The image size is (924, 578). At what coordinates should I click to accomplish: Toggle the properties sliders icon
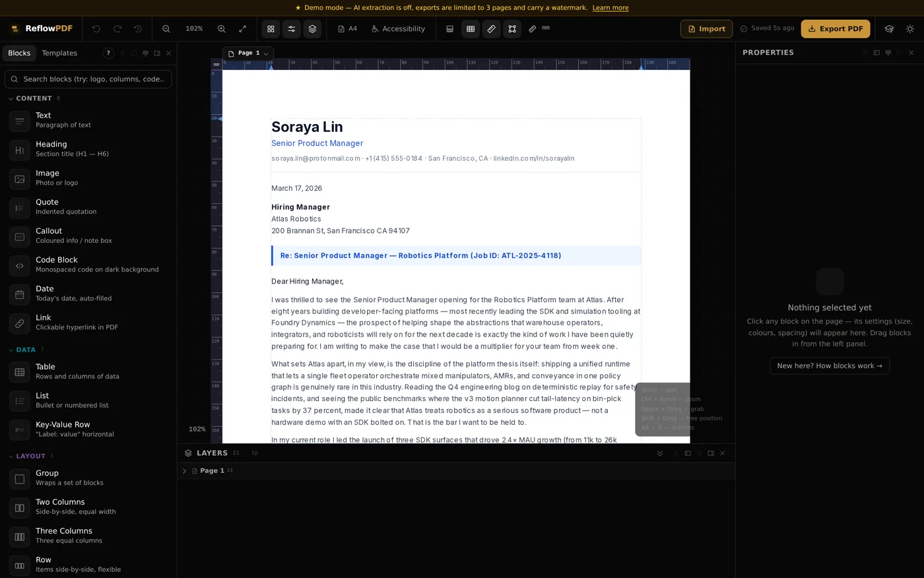pyautogui.click(x=291, y=29)
